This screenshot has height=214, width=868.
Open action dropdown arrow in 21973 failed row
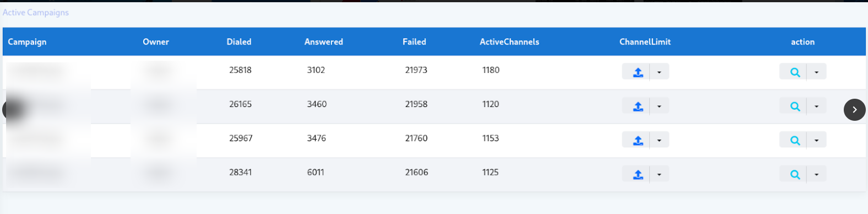[x=817, y=72]
